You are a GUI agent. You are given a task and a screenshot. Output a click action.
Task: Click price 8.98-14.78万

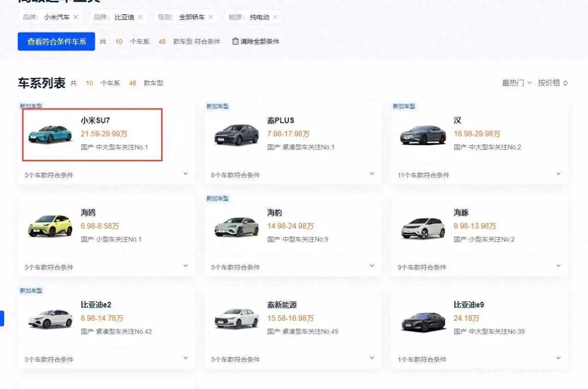click(102, 318)
